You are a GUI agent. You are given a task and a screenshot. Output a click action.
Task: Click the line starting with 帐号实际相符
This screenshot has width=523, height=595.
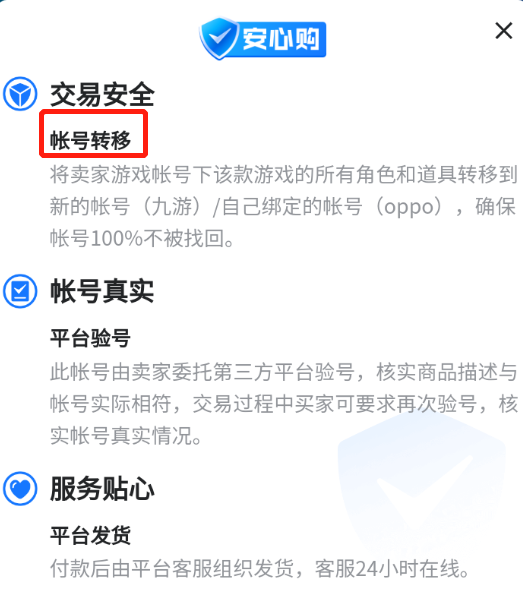(x=284, y=404)
